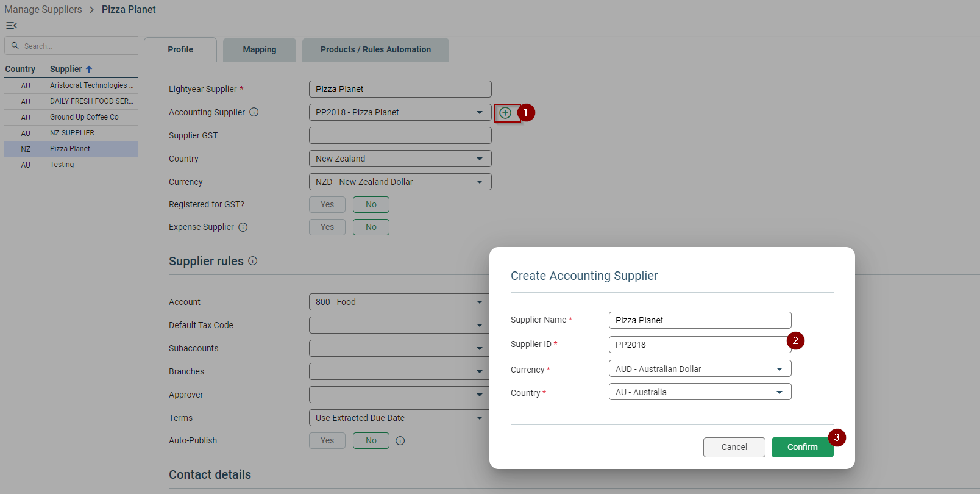Click the search magnifier icon
Image resolution: width=980 pixels, height=494 pixels.
(x=15, y=46)
